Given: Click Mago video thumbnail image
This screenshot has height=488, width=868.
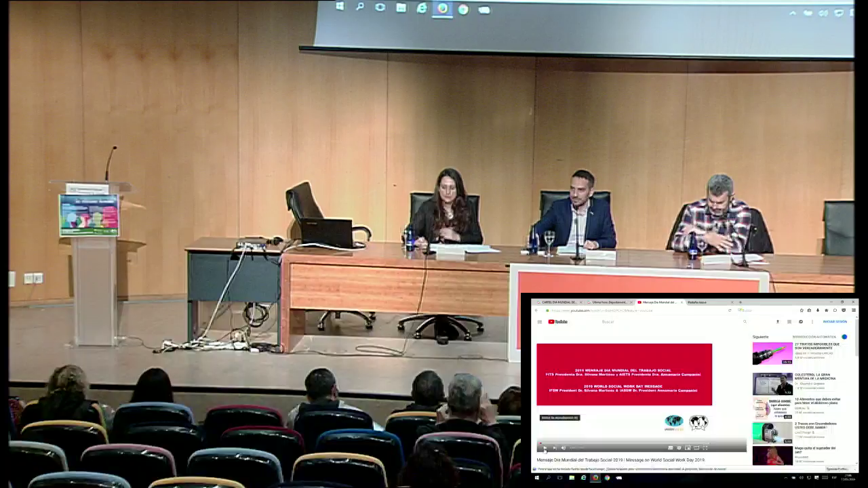Looking at the screenshot, I should (x=772, y=455).
